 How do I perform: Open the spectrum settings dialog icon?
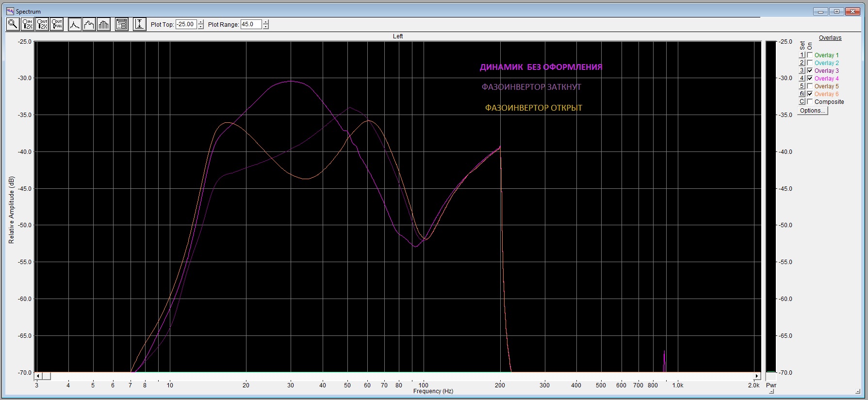coord(122,24)
